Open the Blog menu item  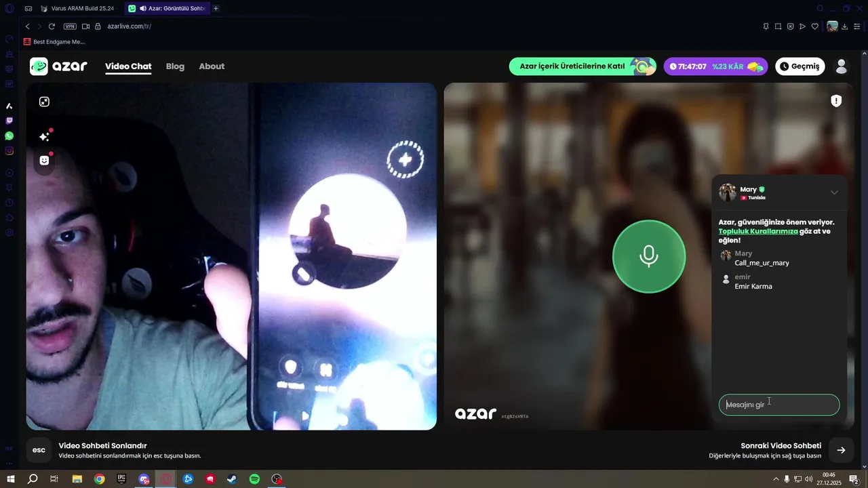tap(175, 66)
